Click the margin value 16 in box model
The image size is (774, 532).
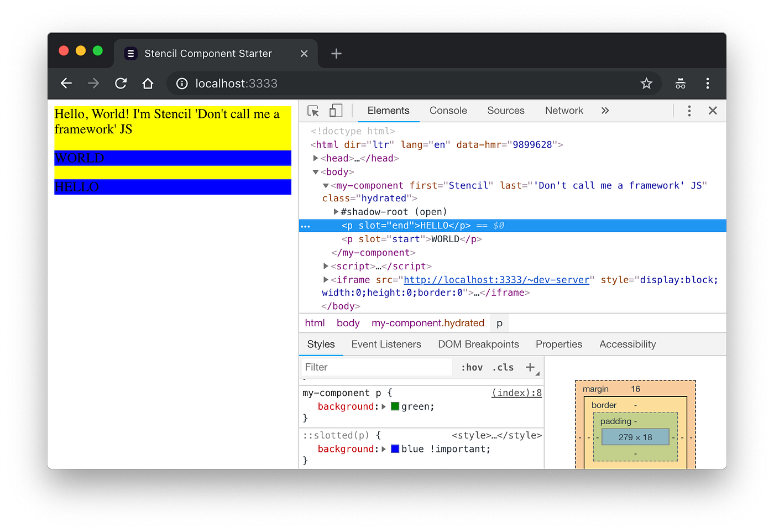point(636,389)
